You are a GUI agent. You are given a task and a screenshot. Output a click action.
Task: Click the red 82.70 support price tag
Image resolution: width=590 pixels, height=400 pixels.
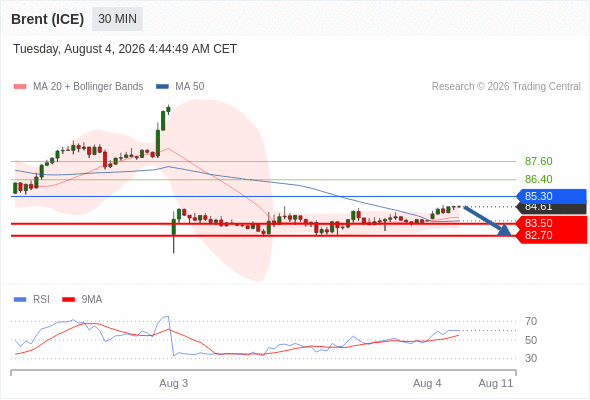pyautogui.click(x=551, y=236)
